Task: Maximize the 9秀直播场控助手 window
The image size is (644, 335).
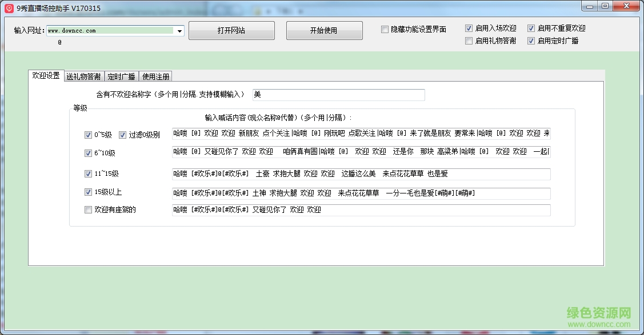Action: tap(605, 6)
